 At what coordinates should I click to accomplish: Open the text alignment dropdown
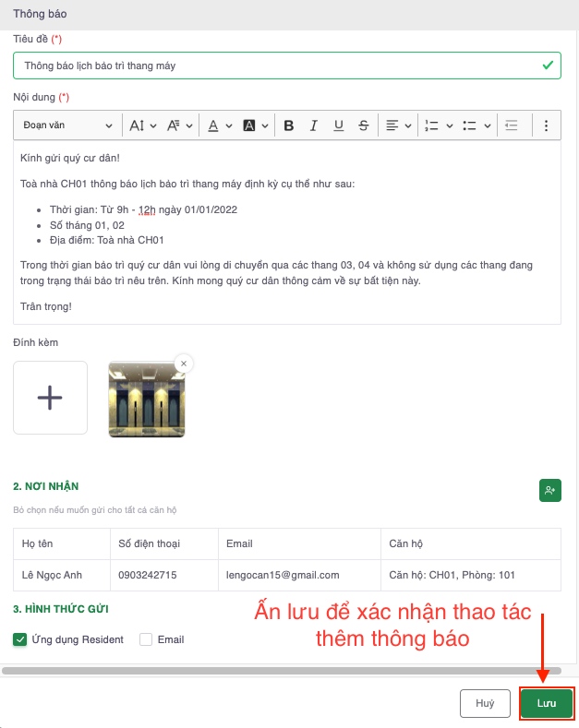coord(398,125)
